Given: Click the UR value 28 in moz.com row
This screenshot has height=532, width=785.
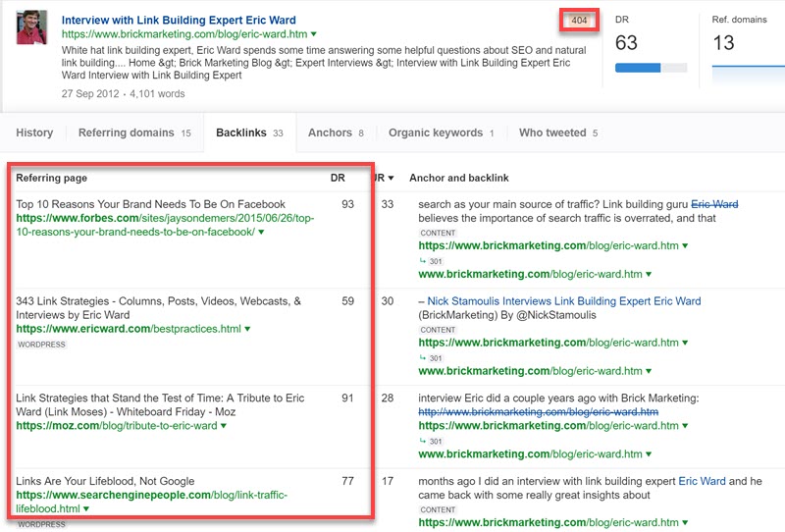Looking at the screenshot, I should click(x=388, y=398).
